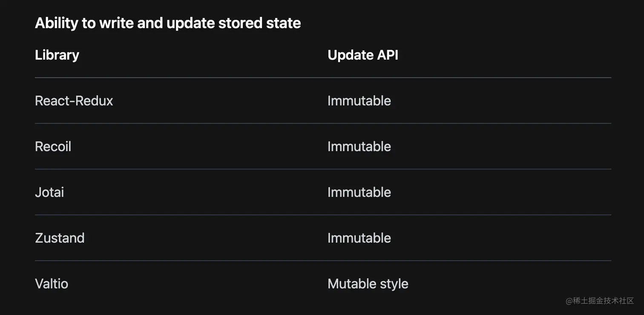The width and height of the screenshot is (644, 315).
Task: Select the Recoil library cell
Action: point(53,146)
